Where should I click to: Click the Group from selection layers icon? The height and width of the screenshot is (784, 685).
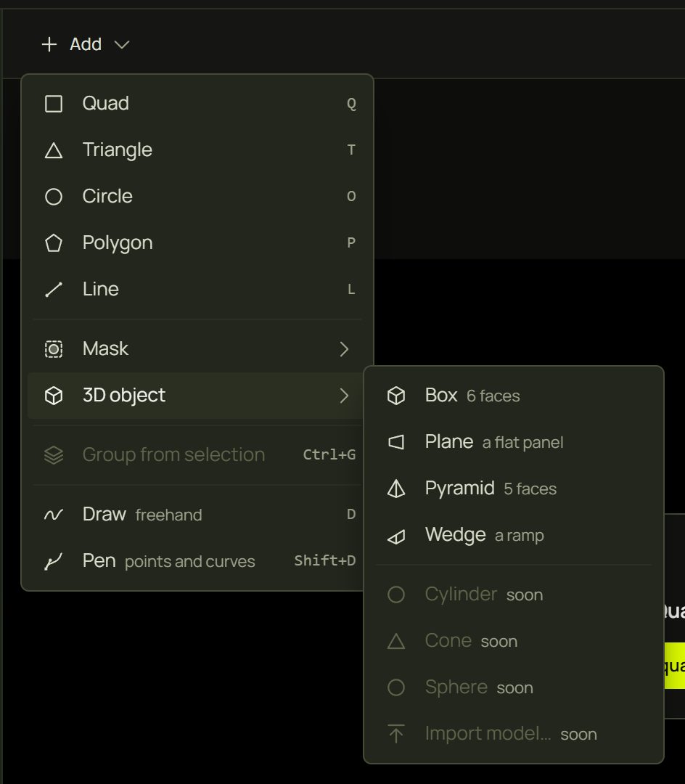click(54, 455)
